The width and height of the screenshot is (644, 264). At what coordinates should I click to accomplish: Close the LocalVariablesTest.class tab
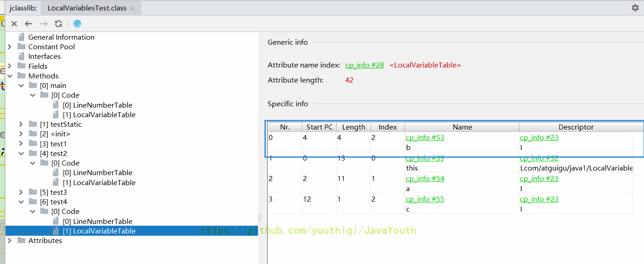pyautogui.click(x=132, y=9)
